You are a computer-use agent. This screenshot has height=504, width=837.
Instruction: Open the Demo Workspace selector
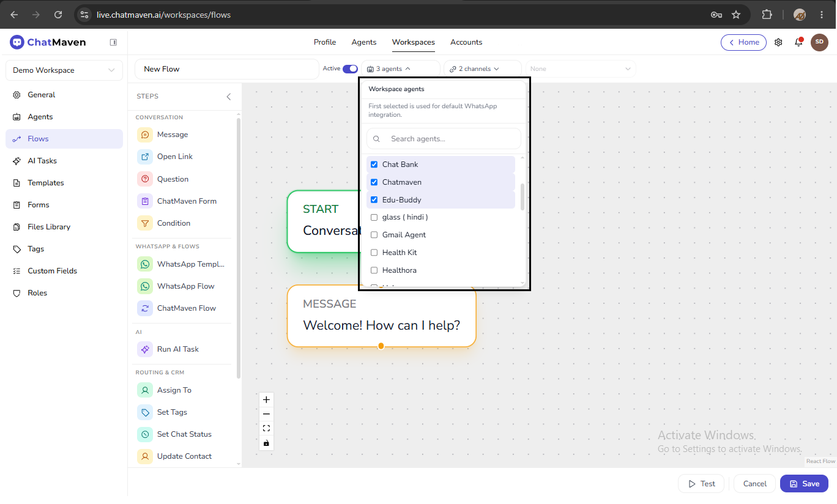(64, 70)
